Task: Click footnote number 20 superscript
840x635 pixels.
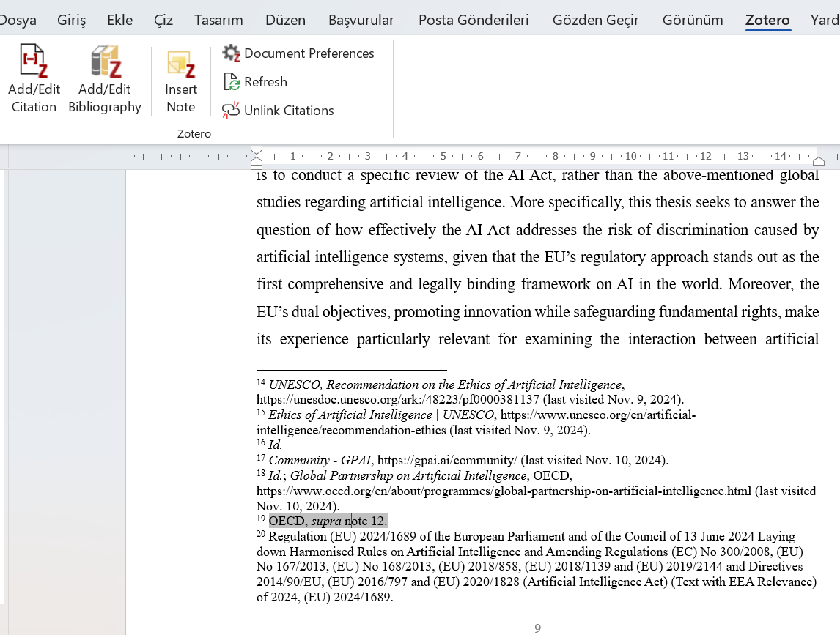Action: tap(261, 534)
